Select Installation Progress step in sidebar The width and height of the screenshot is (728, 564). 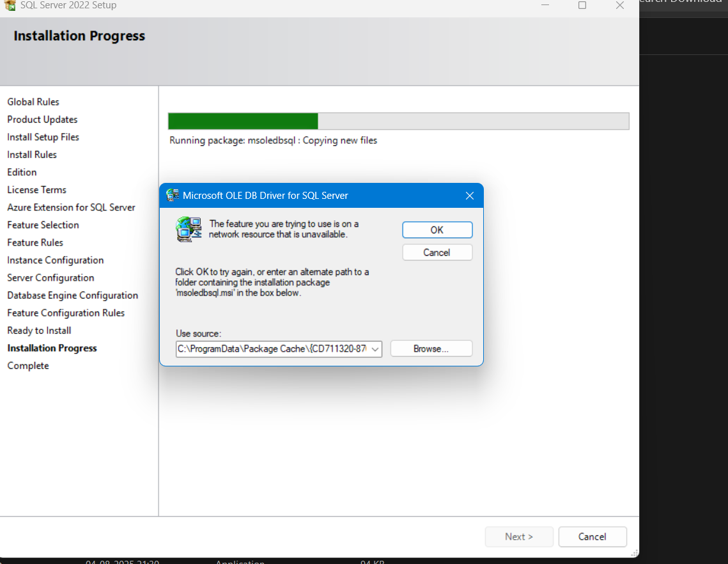coord(52,349)
